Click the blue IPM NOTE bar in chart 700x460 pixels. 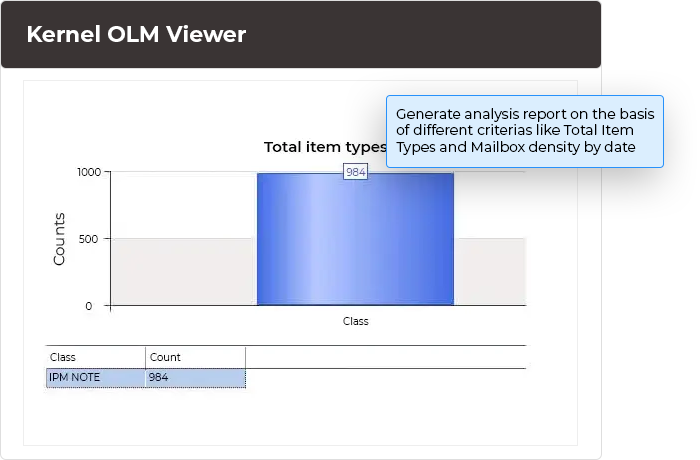pyautogui.click(x=355, y=239)
